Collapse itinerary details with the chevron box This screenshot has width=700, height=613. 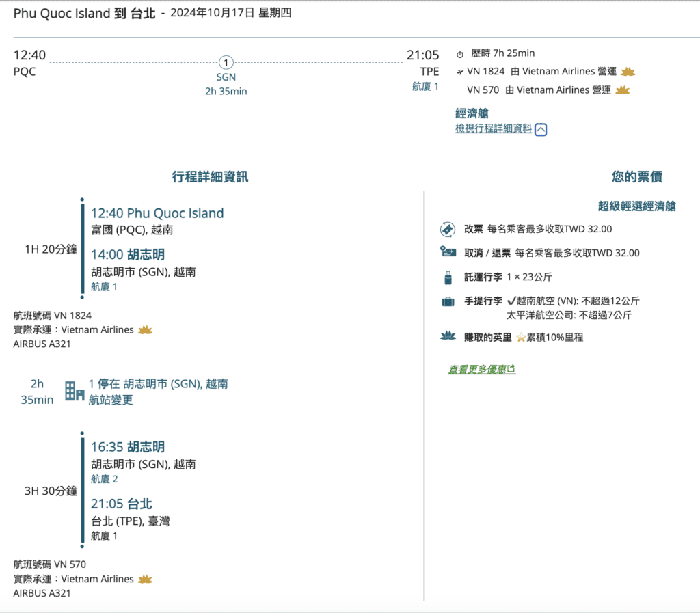(541, 129)
